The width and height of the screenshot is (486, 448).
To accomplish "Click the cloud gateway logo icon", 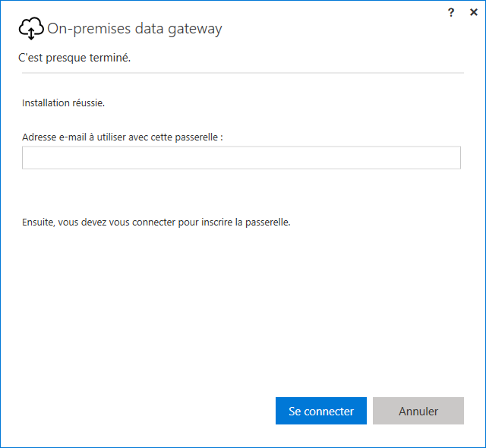I will (x=31, y=29).
